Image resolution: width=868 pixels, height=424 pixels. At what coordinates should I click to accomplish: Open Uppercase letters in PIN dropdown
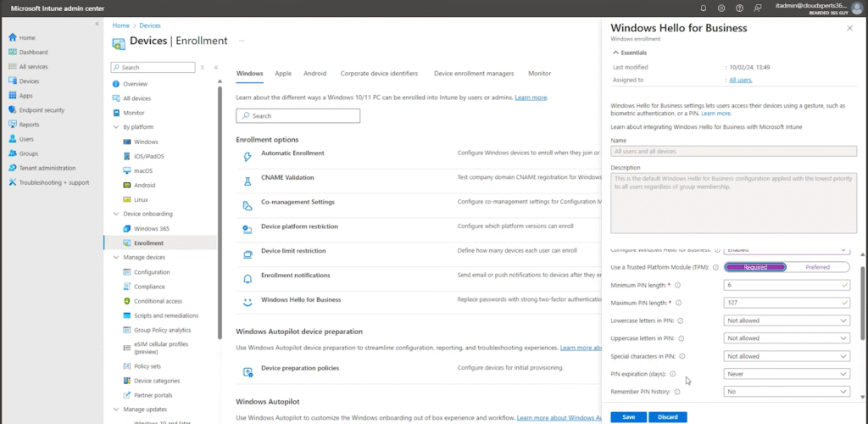coord(787,338)
